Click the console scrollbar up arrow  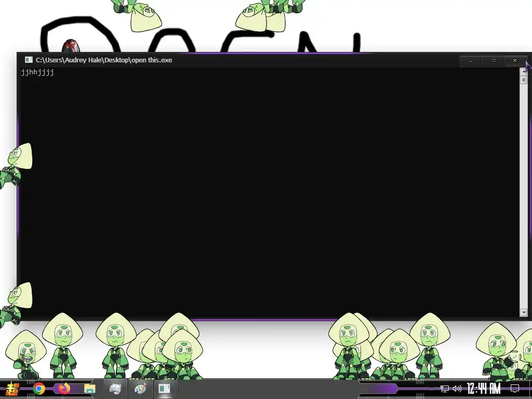pos(524,72)
